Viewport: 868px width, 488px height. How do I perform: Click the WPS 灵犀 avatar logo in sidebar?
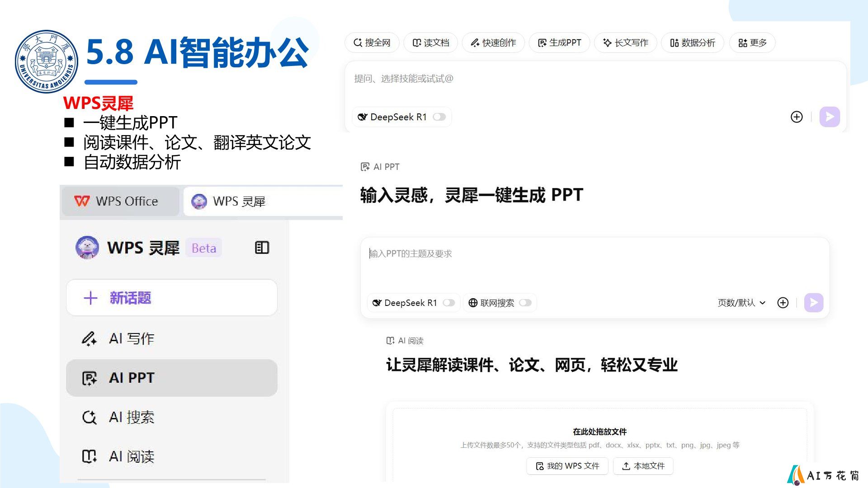[x=87, y=248]
